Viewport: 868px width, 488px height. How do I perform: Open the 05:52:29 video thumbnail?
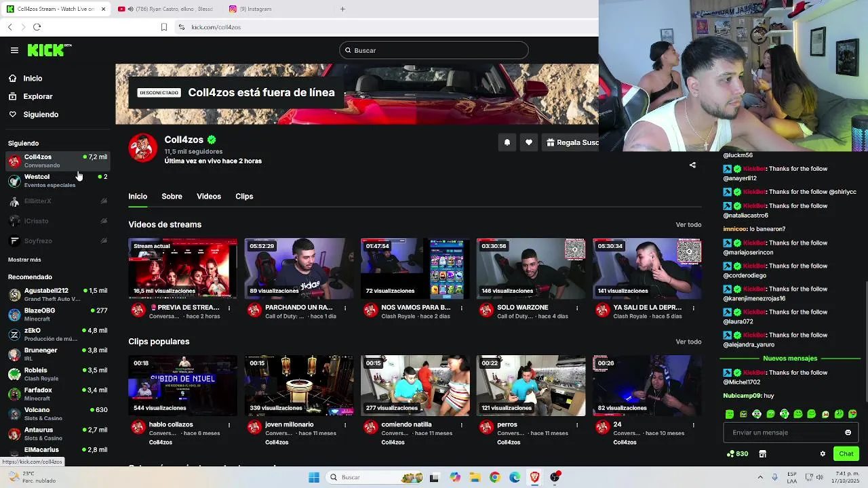pos(299,268)
